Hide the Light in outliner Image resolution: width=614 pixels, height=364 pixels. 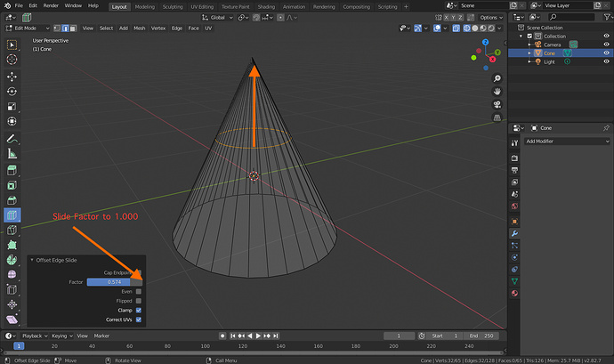[606, 61]
